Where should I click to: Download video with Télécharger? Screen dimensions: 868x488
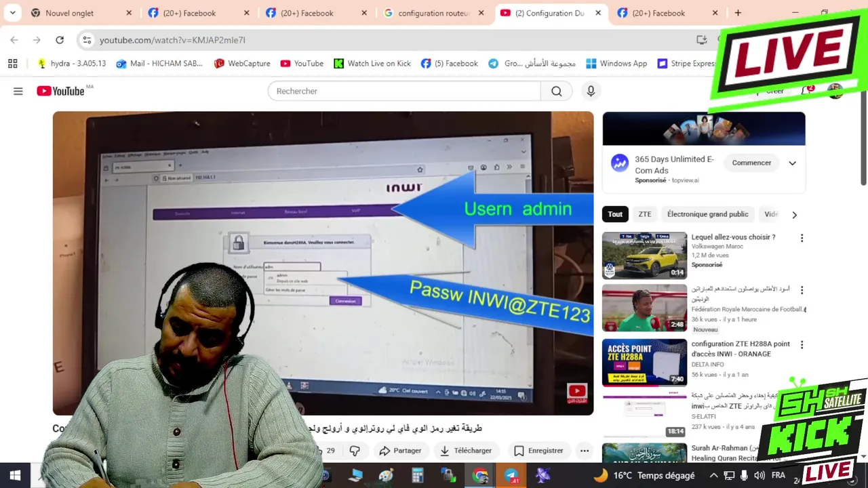(466, 451)
